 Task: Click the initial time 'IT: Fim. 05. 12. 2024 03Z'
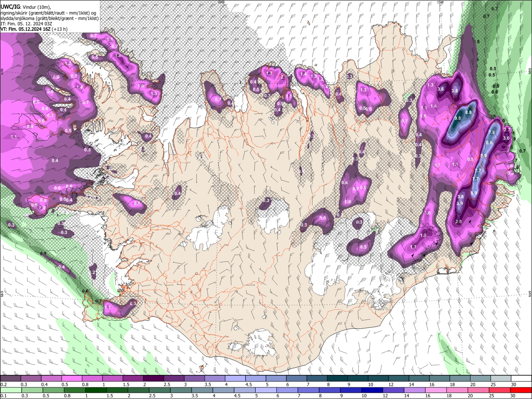pos(26,24)
